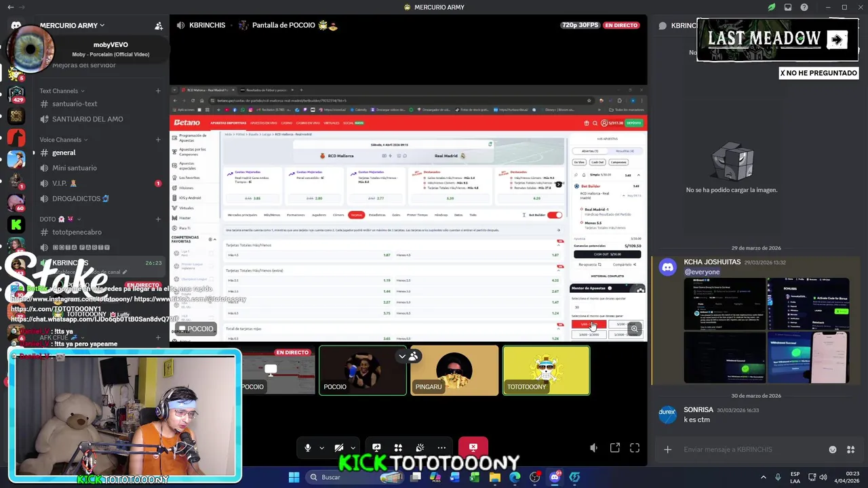This screenshot has width=868, height=488.
Task: Open Microsoft Edge from the taskbar
Action: tap(515, 477)
